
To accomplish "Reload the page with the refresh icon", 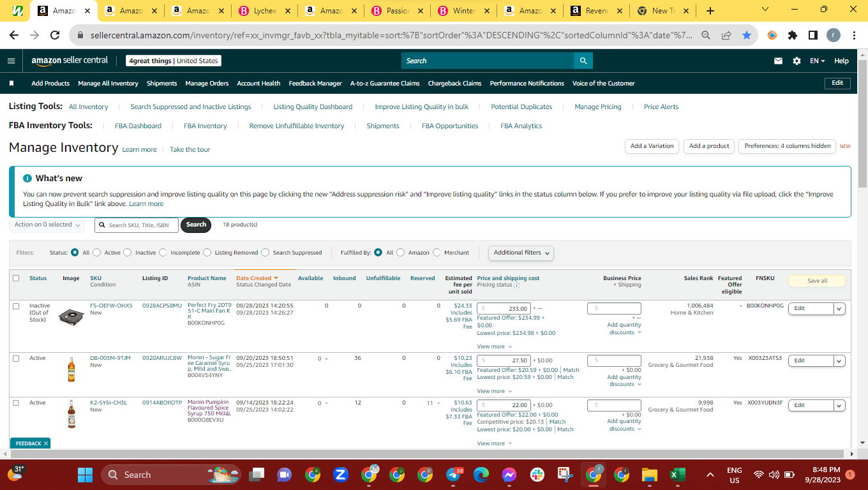I will (x=55, y=36).
